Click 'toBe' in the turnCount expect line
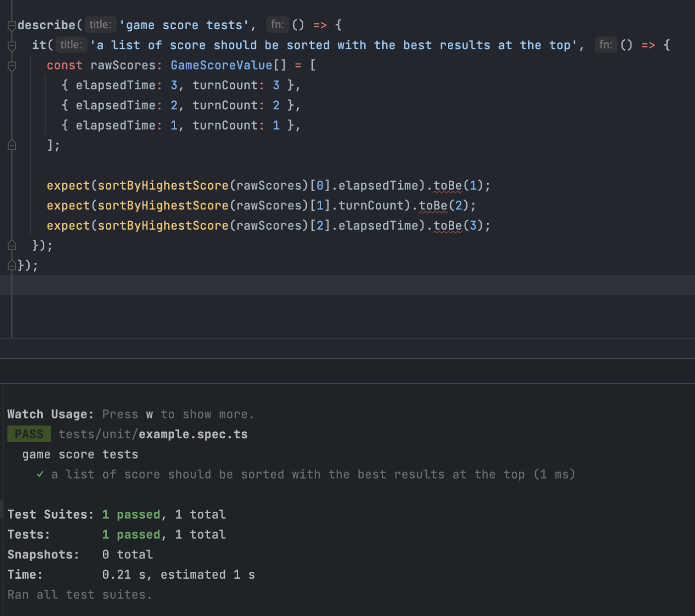Screen dimensions: 695x616 433,205
